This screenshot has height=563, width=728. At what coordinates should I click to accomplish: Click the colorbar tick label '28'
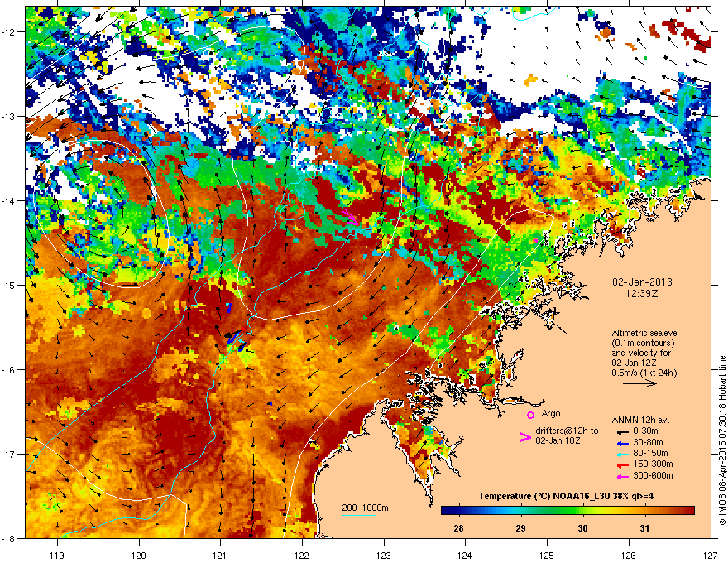click(458, 528)
